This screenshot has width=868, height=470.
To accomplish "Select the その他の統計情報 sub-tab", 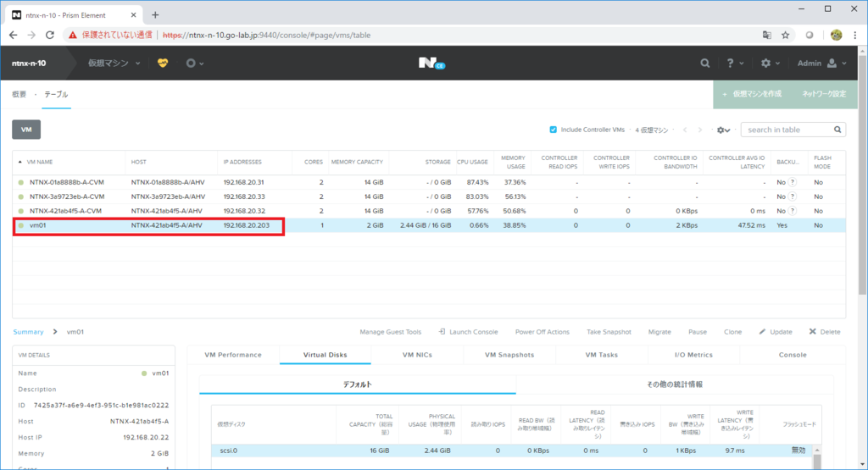I will (674, 384).
